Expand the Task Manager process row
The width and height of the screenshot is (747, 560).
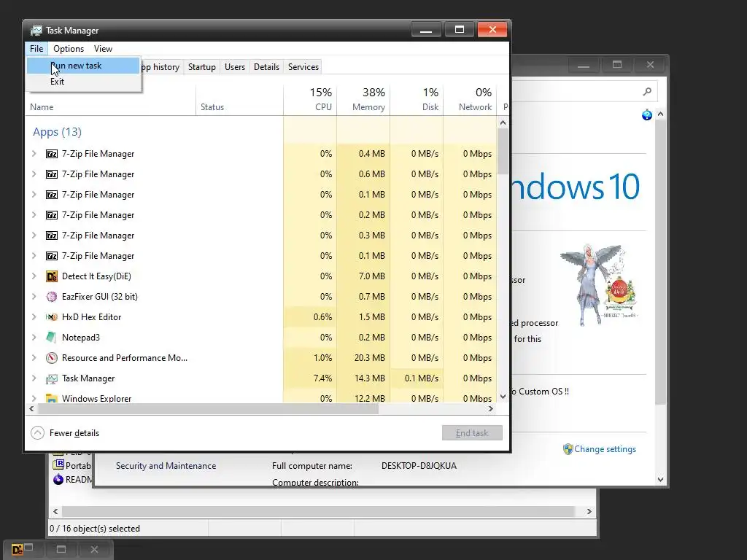(x=34, y=378)
